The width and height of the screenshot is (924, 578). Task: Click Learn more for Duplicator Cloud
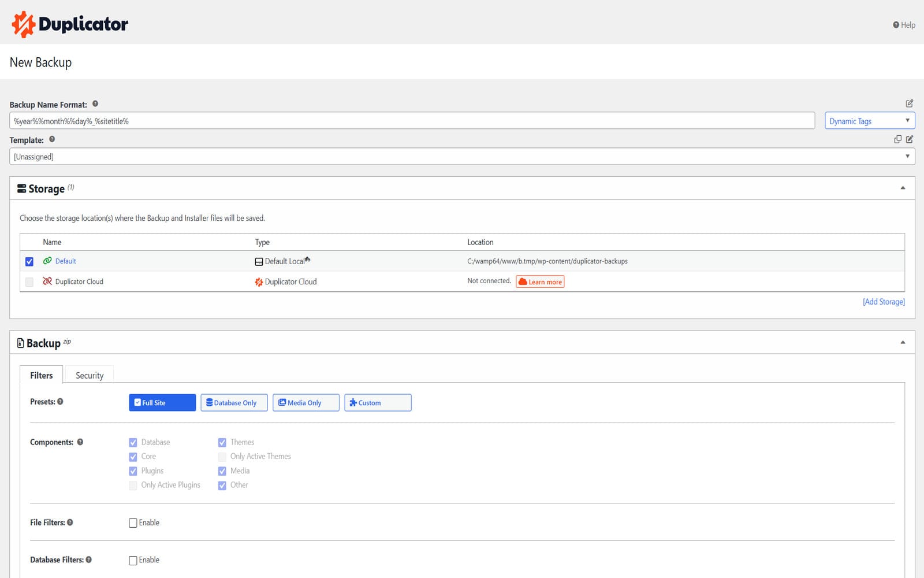pyautogui.click(x=540, y=282)
